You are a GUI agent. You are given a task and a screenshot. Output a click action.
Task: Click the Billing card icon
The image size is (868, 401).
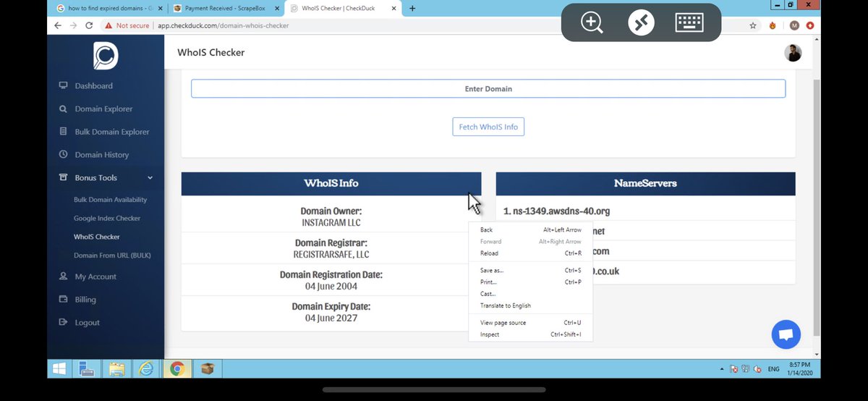(x=63, y=300)
